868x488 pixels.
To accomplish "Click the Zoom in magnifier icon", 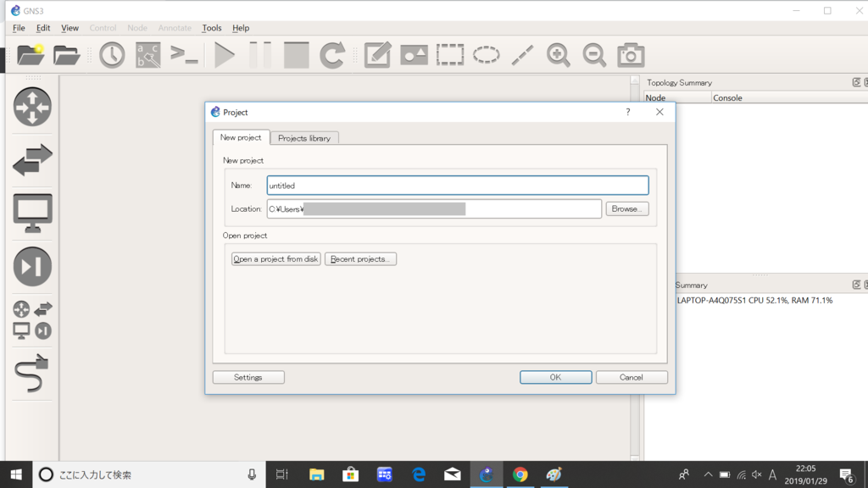I will 558,55.
